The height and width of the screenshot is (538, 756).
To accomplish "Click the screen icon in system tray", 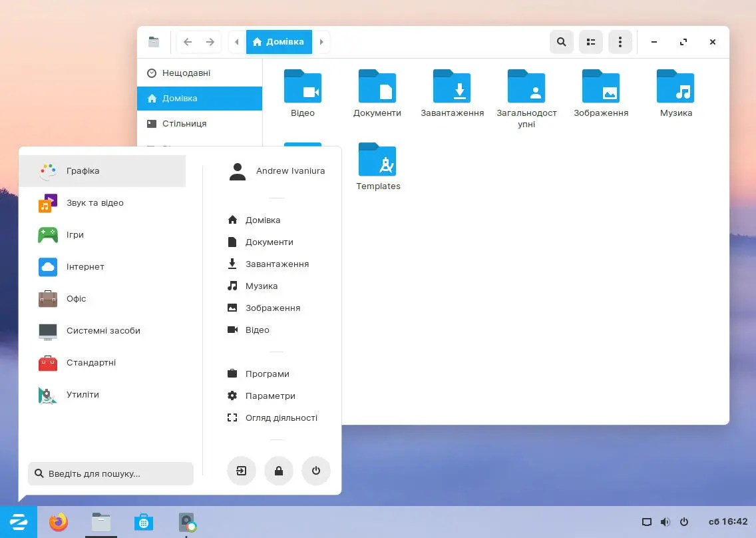I will [647, 521].
